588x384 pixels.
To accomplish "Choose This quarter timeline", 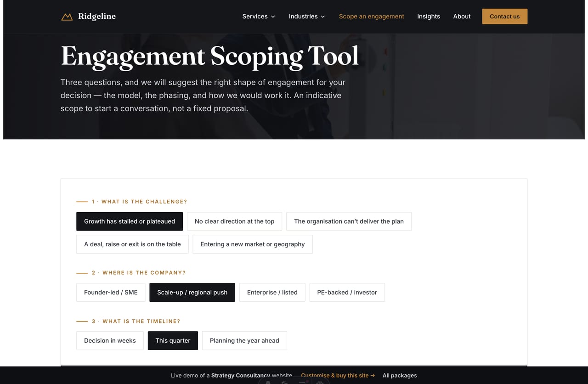I will pyautogui.click(x=173, y=341).
